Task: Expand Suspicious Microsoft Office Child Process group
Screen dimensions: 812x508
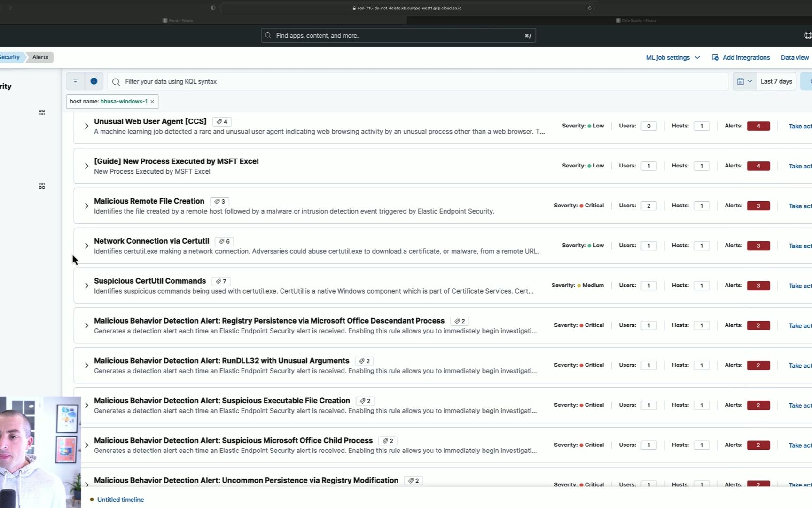Action: tap(86, 445)
